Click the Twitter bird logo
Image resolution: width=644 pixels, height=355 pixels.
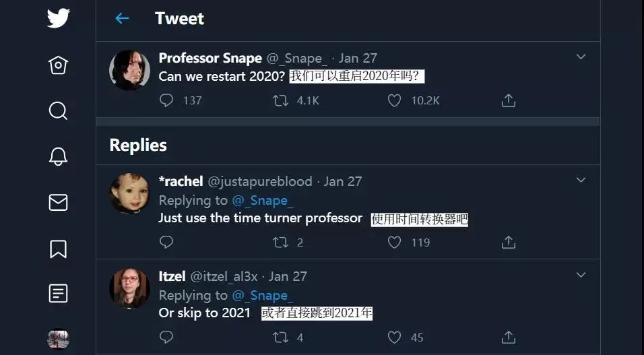59,18
